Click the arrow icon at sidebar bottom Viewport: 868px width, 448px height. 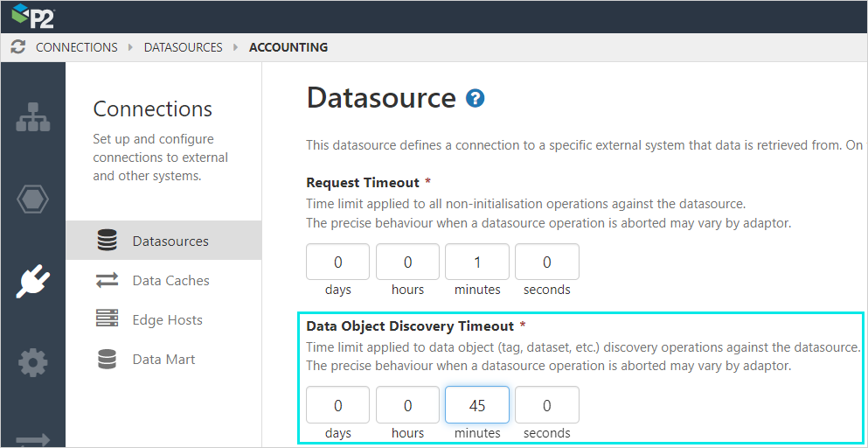33,438
